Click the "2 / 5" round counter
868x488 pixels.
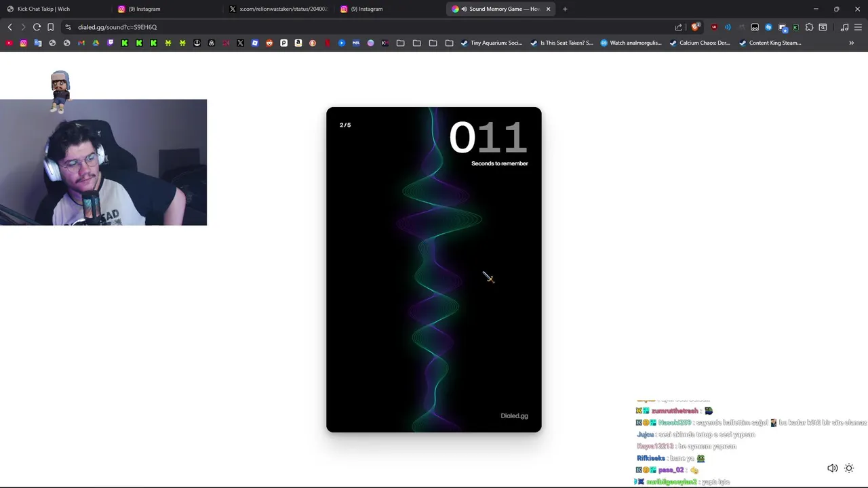345,125
